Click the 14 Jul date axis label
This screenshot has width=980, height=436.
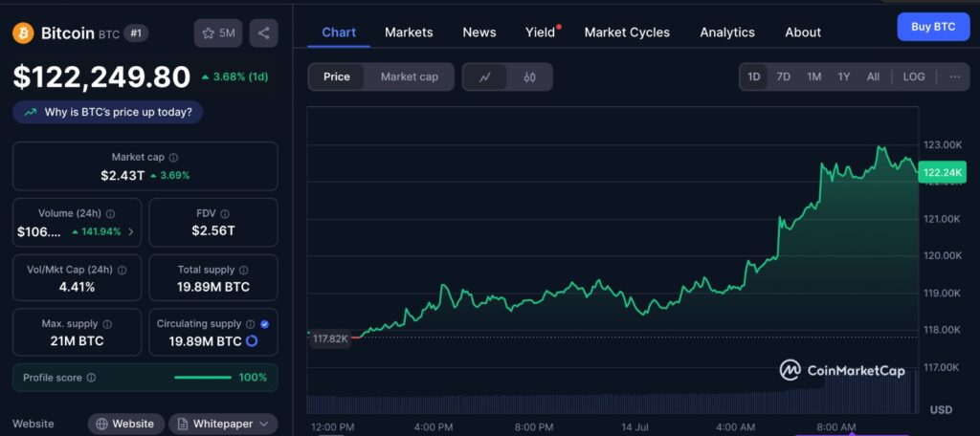coord(635,427)
